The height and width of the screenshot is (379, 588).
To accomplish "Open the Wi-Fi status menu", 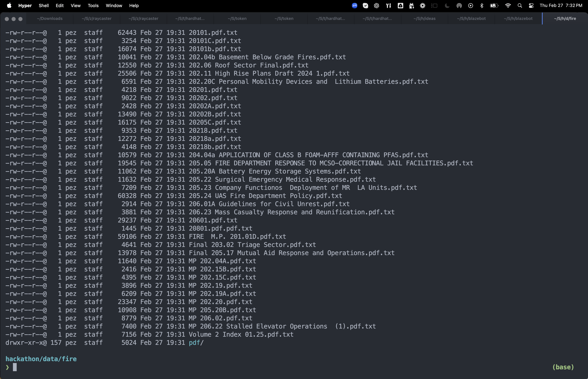I will 508,5.
